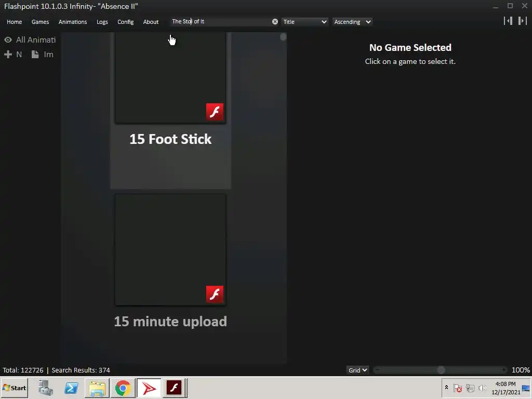This screenshot has width=532, height=399.
Task: Open Google Chrome from the taskbar
Action: coord(123,388)
